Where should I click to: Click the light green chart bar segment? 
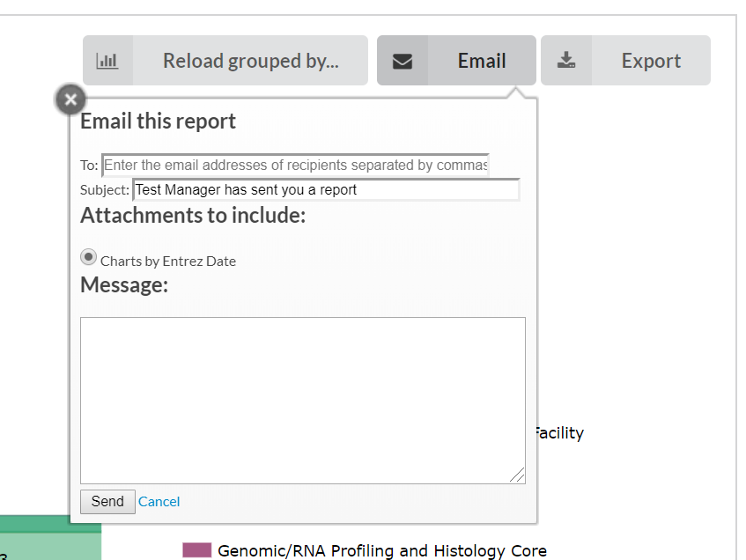[x=50, y=548]
